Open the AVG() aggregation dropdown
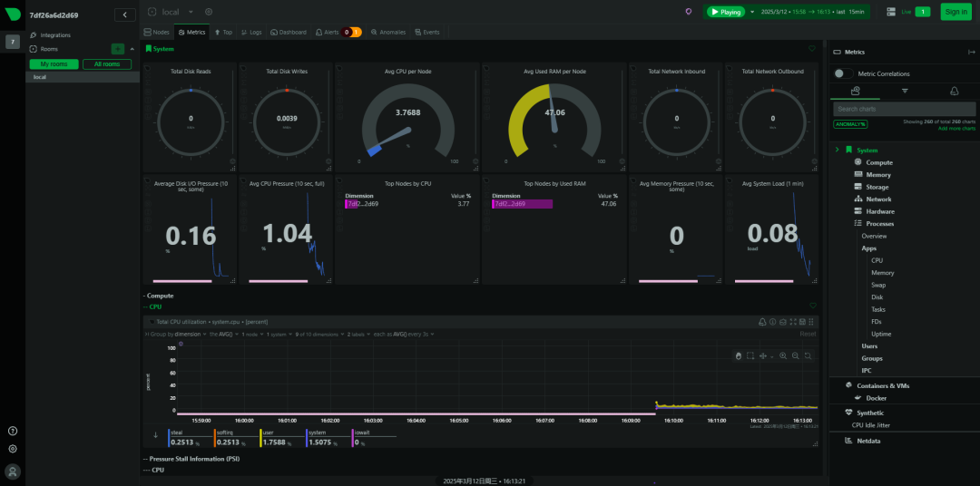This screenshot has width=980, height=486. click(x=224, y=335)
